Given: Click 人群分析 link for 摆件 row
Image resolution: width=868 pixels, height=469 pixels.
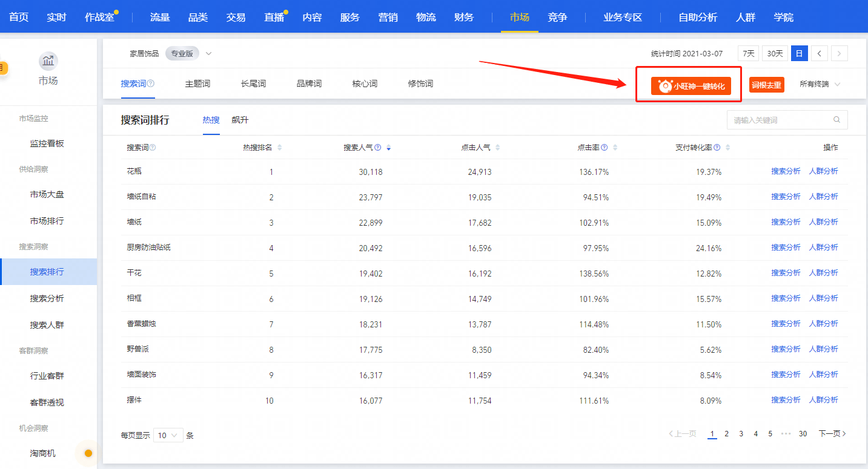Looking at the screenshot, I should pos(824,400).
